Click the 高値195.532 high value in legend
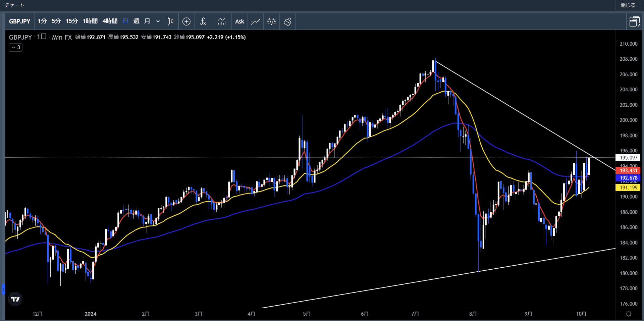 point(123,37)
